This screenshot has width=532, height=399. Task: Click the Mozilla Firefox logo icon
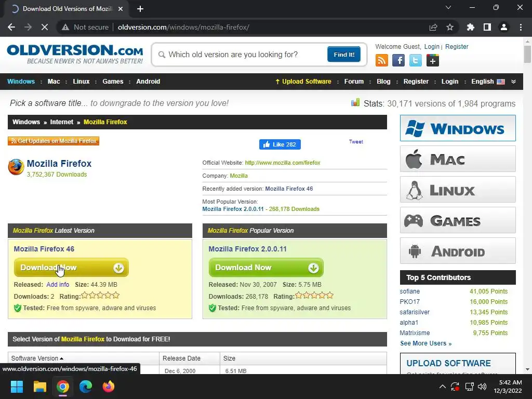click(x=16, y=167)
